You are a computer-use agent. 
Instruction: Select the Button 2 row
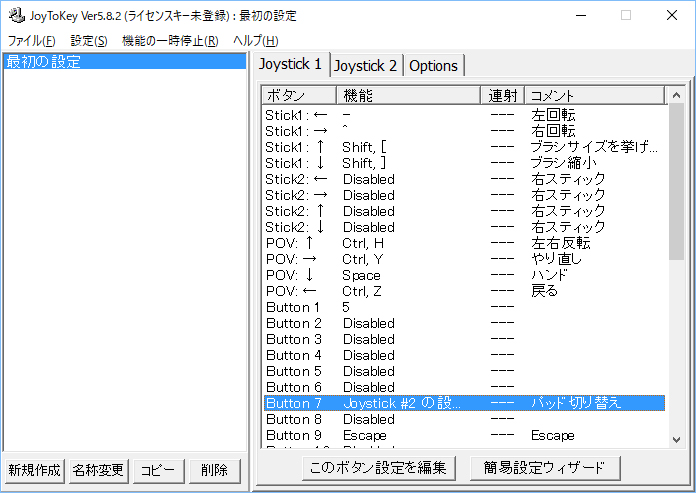(464, 323)
